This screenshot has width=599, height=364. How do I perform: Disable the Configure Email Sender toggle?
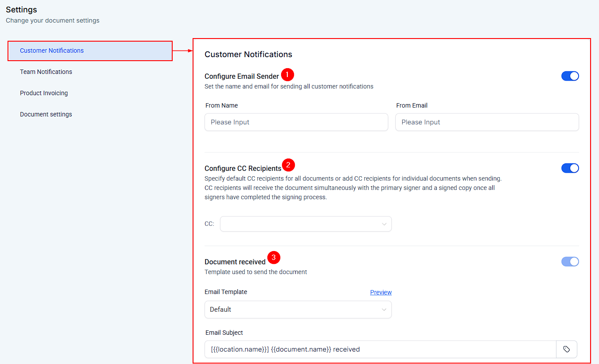pyautogui.click(x=570, y=76)
